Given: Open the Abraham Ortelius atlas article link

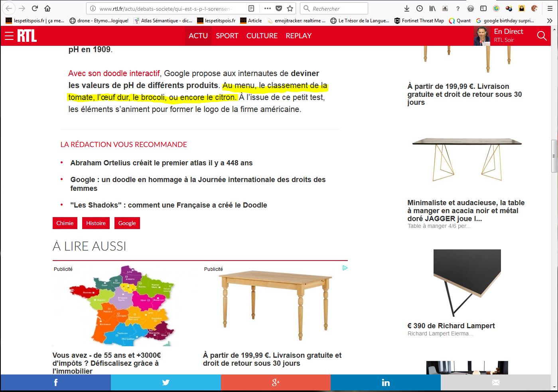Looking at the screenshot, I should pyautogui.click(x=161, y=163).
